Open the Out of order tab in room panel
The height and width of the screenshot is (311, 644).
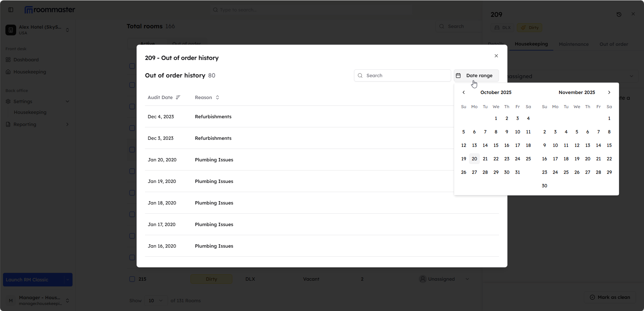613,44
